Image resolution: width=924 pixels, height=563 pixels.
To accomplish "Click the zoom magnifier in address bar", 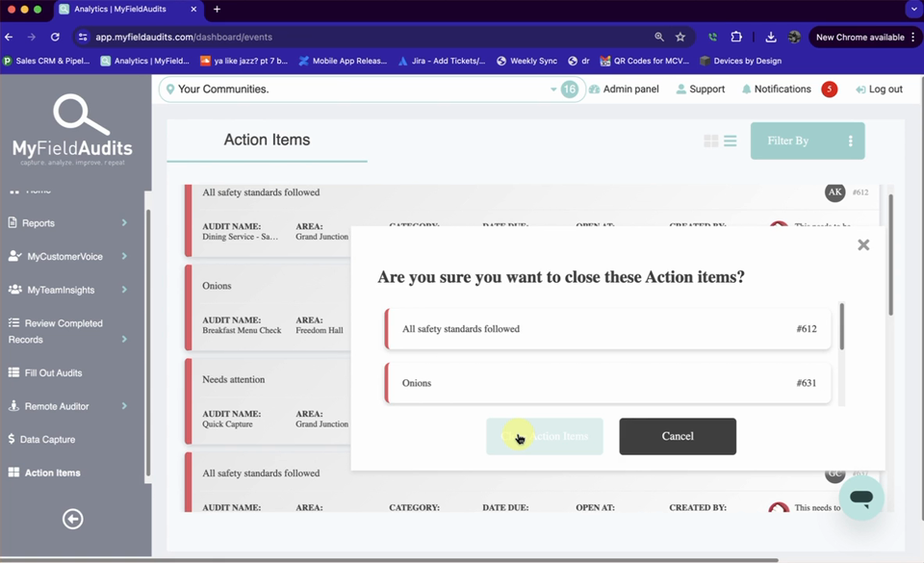I will [x=658, y=38].
